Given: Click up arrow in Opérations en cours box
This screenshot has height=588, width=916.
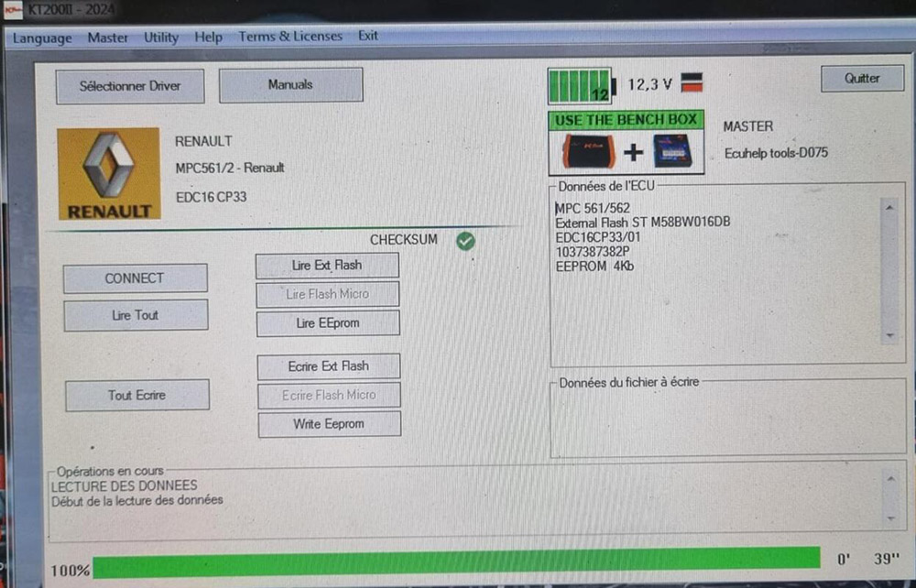Looking at the screenshot, I should 891,479.
